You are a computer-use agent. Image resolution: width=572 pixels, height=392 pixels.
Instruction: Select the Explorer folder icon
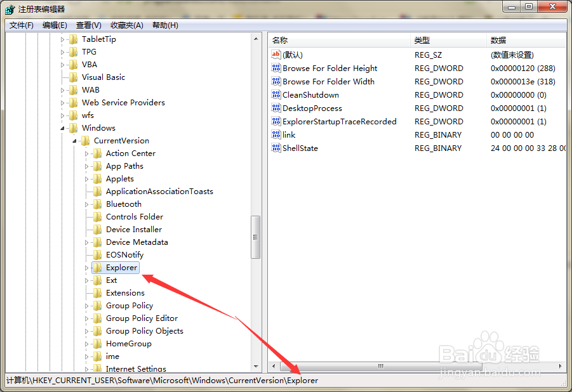pos(97,268)
